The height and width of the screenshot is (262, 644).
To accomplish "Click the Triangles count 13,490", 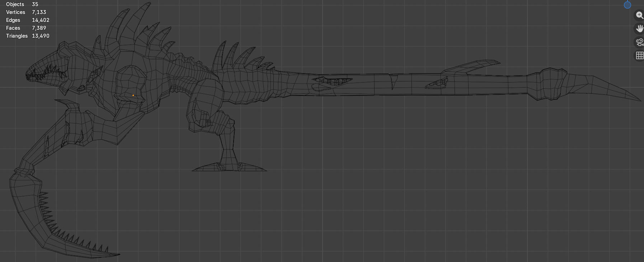I will (41, 36).
